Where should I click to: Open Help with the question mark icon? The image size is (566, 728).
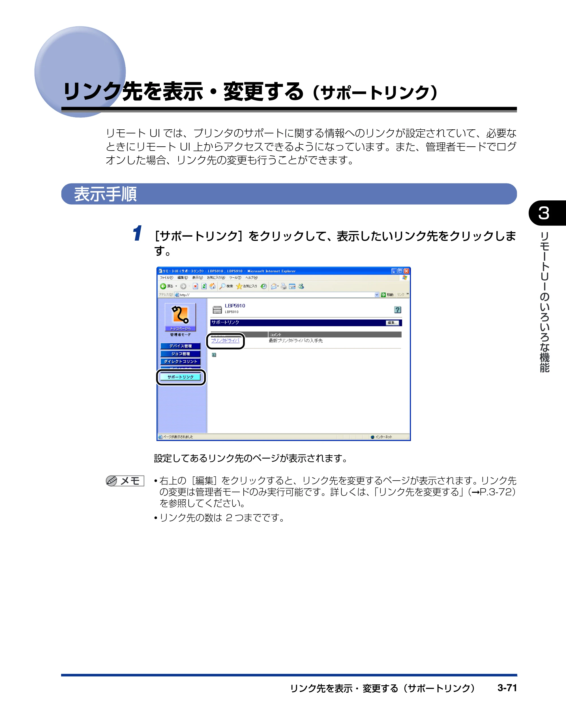coord(397,310)
